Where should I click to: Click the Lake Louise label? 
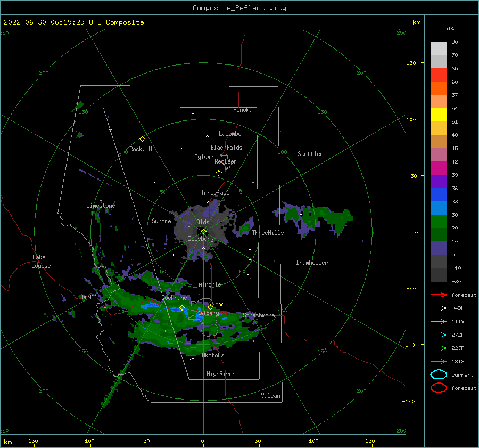41,262
